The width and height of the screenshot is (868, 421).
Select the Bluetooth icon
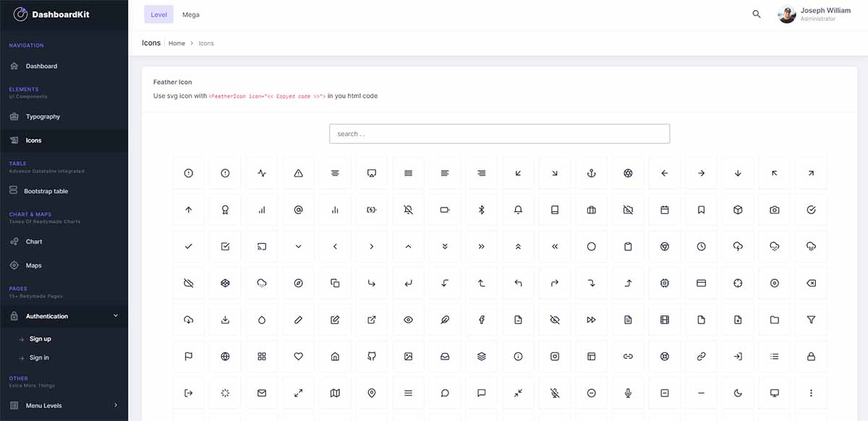[x=480, y=210]
